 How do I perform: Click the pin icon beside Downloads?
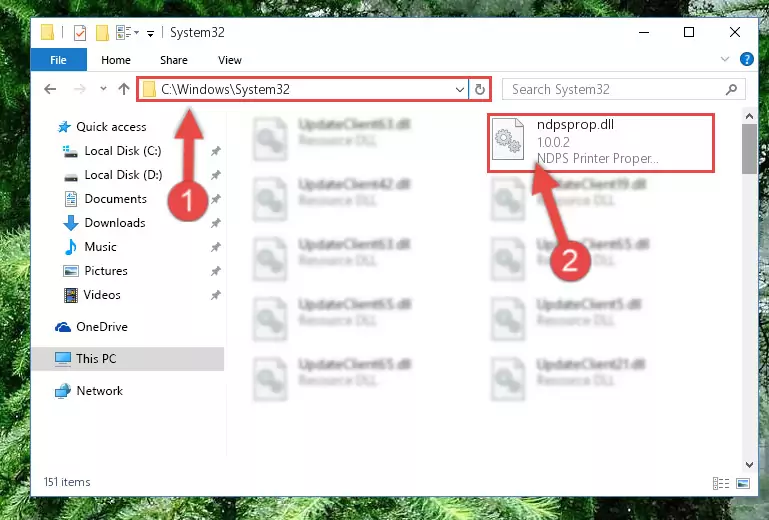[x=215, y=223]
